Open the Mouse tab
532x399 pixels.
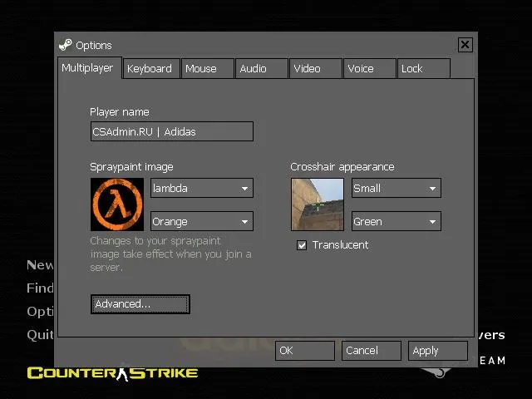(208, 68)
